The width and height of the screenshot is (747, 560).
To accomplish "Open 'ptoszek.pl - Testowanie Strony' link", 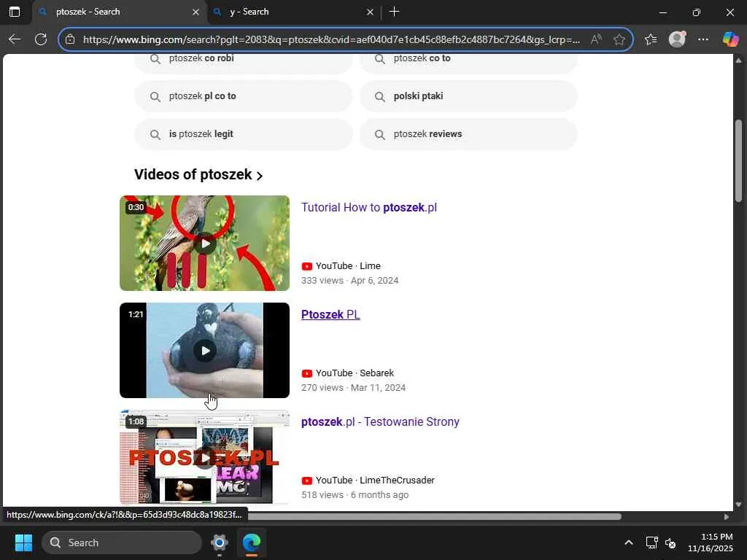I will coord(380,422).
